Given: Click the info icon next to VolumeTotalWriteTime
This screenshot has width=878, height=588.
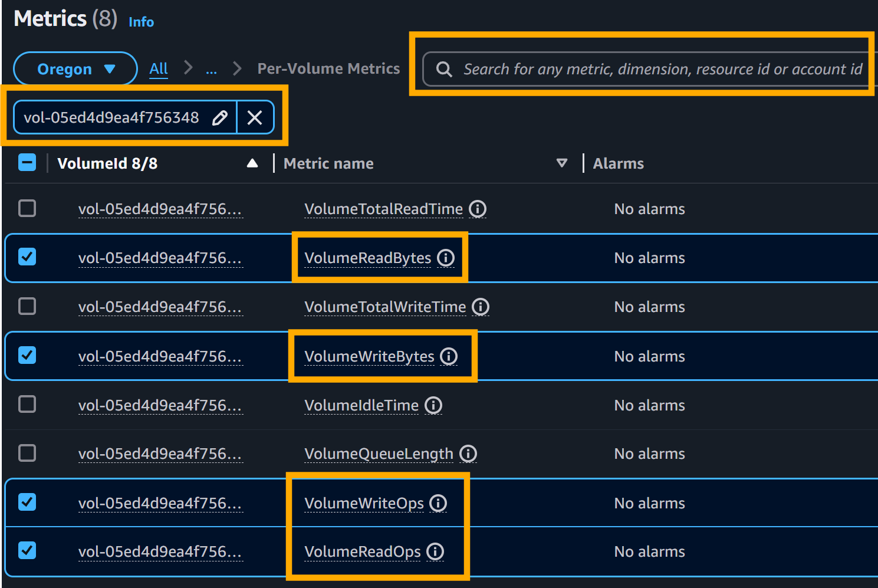Looking at the screenshot, I should (x=481, y=307).
